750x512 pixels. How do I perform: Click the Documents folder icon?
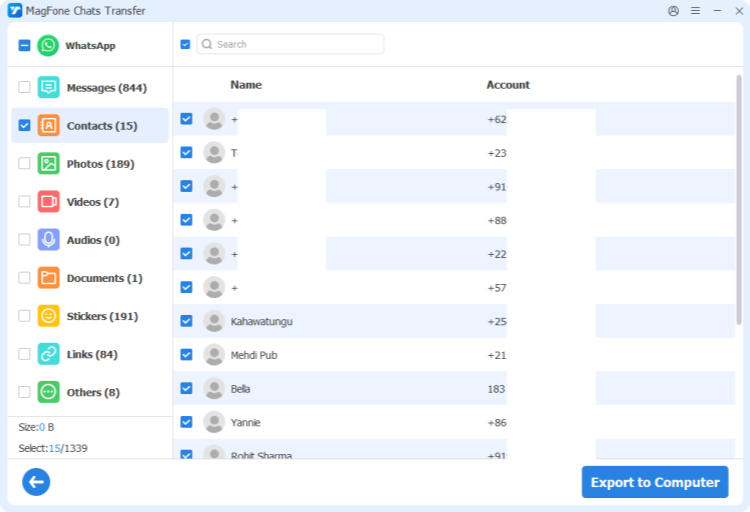coord(48,278)
